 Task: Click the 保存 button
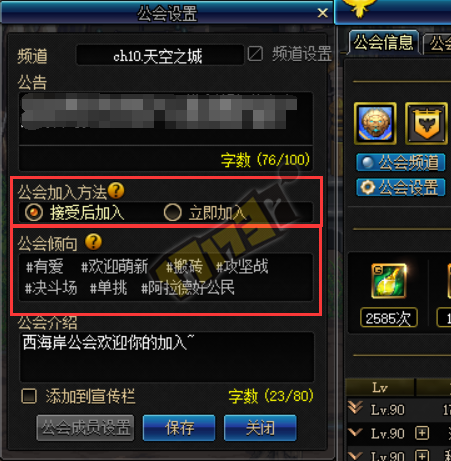point(179,428)
